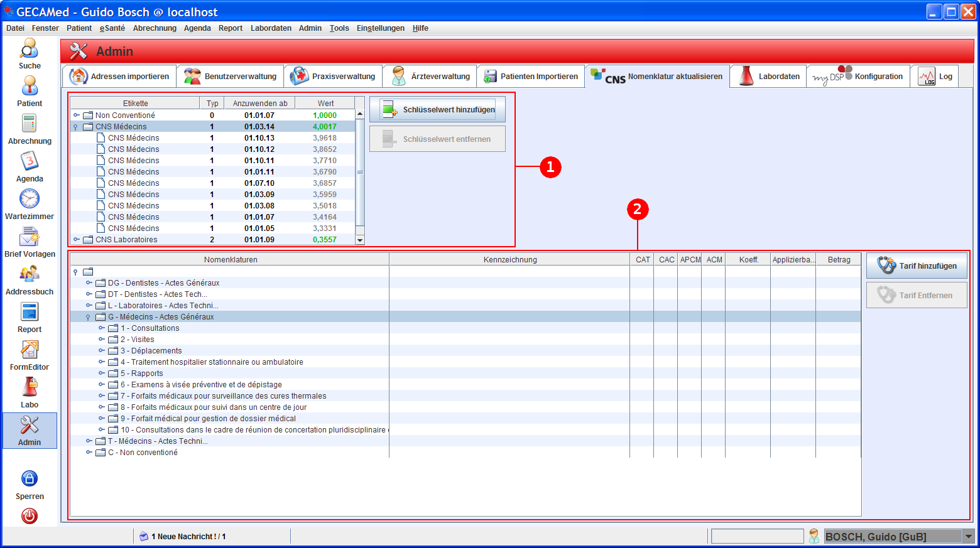Switch to the Benutzerverwaltung tab

click(x=231, y=77)
